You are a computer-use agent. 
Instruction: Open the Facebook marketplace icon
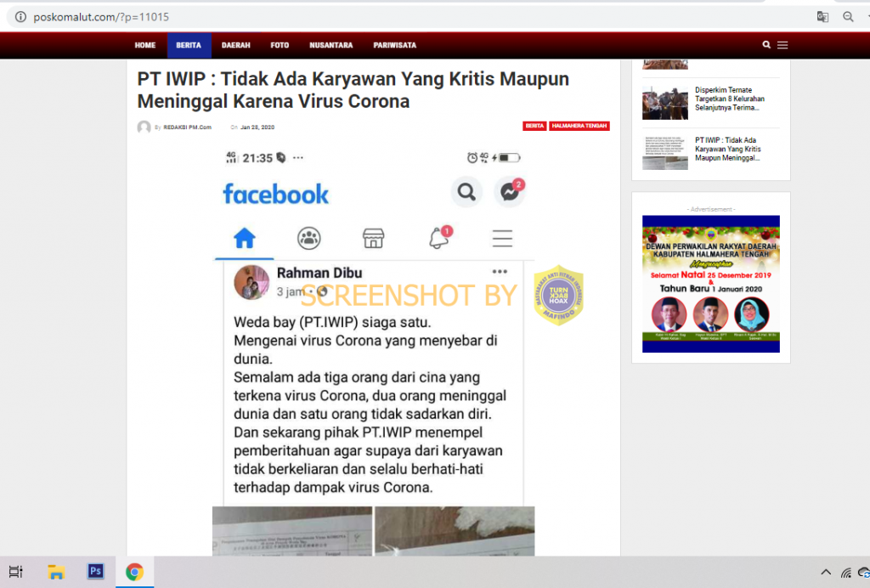point(374,238)
